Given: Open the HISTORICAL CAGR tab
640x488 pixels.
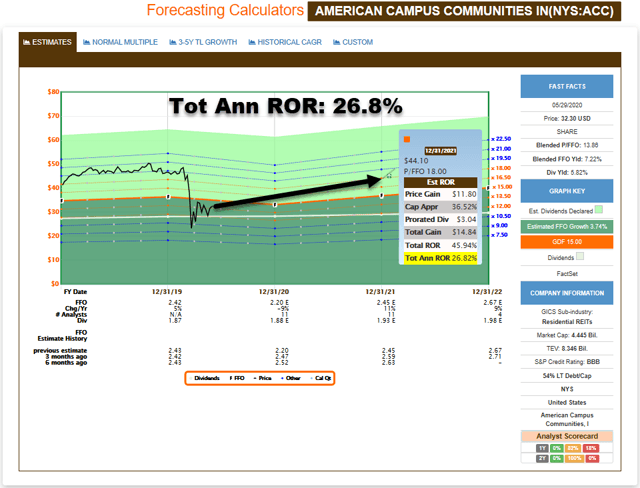Looking at the screenshot, I should coord(285,42).
